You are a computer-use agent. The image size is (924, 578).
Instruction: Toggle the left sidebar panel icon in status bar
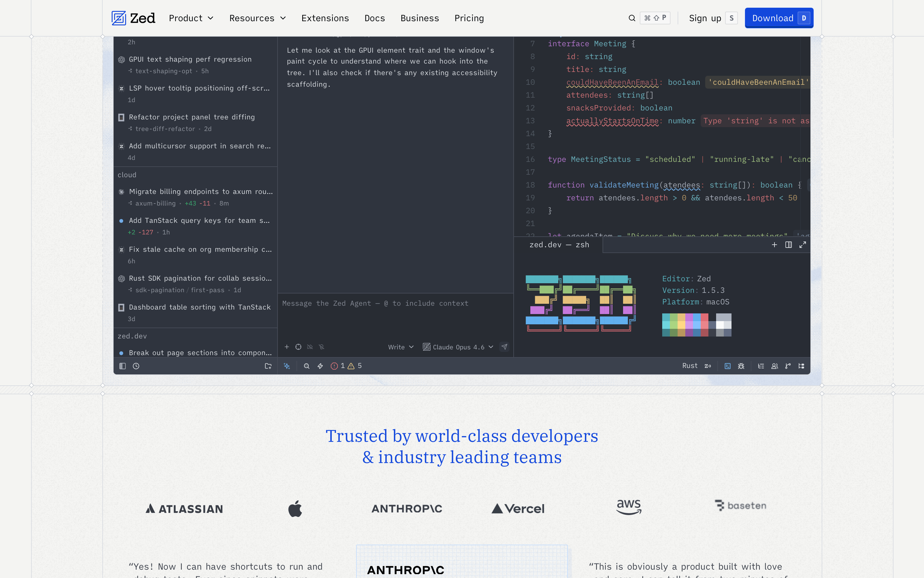tap(123, 366)
